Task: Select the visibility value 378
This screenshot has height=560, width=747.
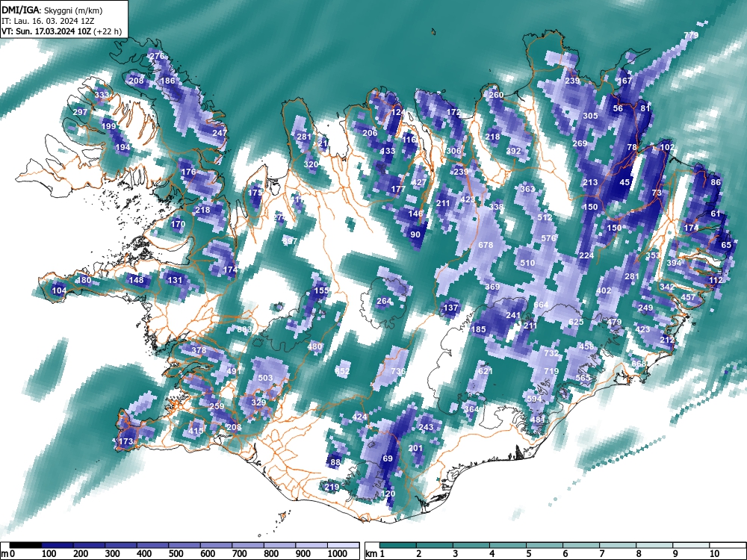Action: [x=199, y=350]
